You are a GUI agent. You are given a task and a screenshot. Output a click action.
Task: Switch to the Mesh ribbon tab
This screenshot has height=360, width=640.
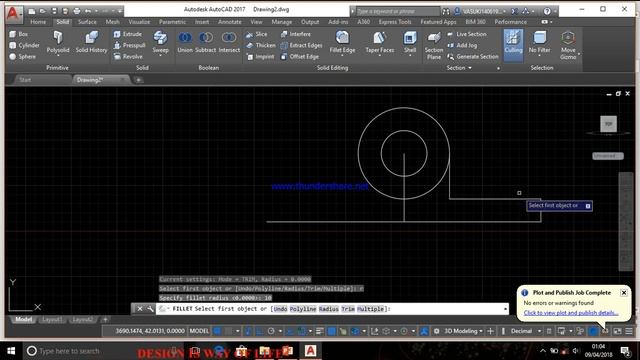point(113,22)
